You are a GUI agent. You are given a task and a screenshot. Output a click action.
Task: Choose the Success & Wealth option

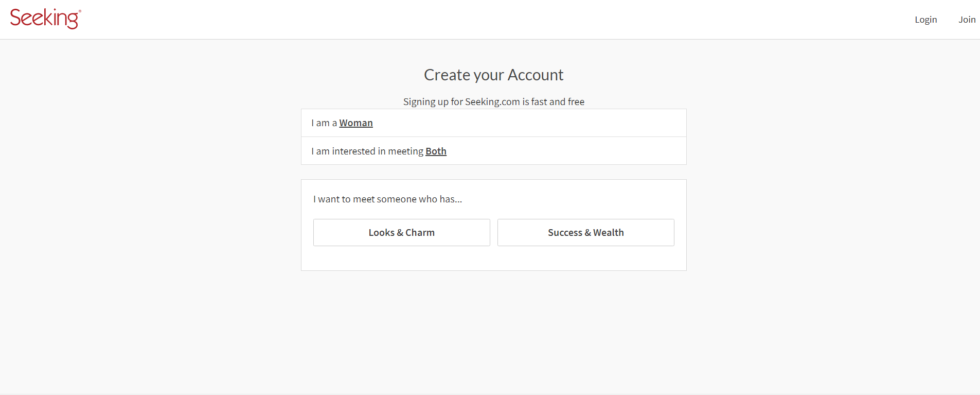(585, 232)
